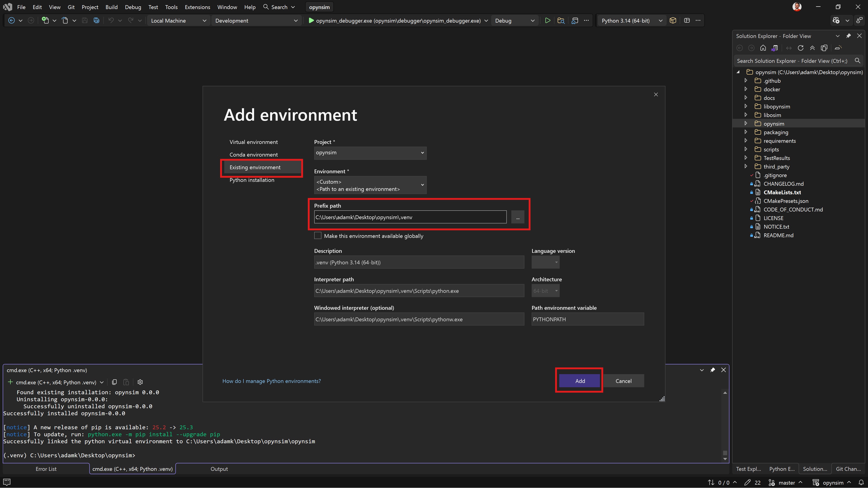Open the Project dropdown showing opynsim
This screenshot has height=488, width=868.
click(x=370, y=153)
